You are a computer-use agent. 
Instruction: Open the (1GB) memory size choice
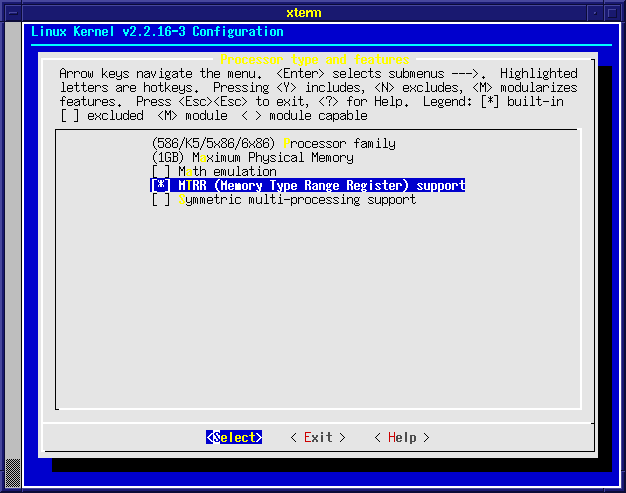[x=166, y=158]
